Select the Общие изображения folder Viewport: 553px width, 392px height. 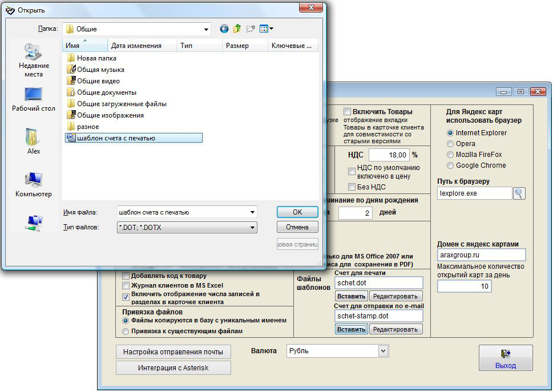pos(106,115)
